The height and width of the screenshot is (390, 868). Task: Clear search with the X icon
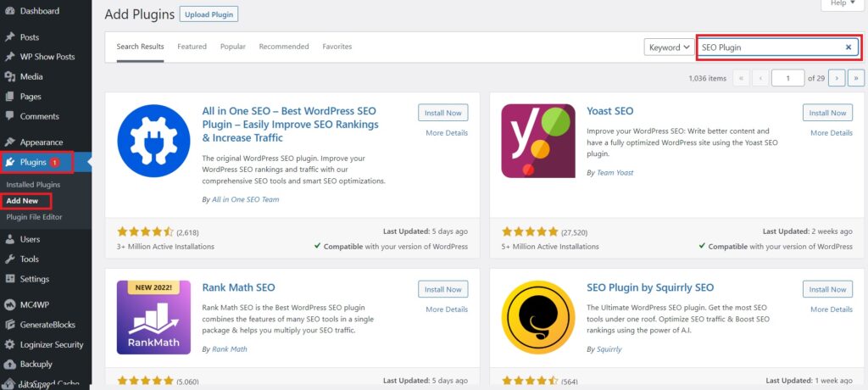[x=848, y=47]
